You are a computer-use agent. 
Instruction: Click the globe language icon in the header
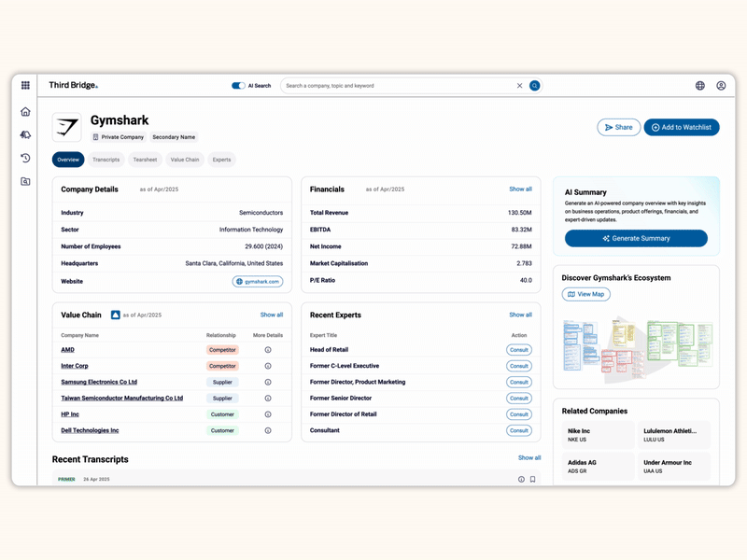tap(699, 85)
